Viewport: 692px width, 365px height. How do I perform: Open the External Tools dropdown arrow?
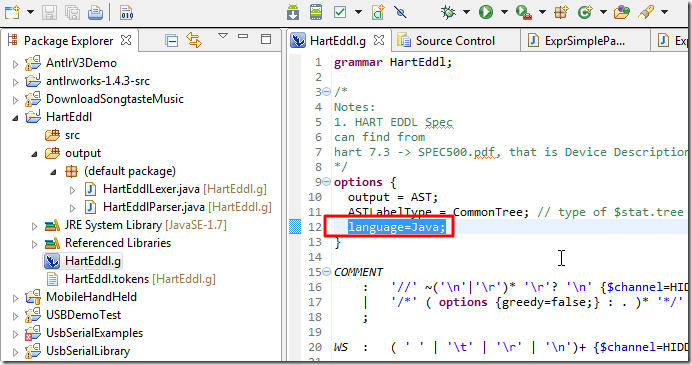click(x=542, y=12)
